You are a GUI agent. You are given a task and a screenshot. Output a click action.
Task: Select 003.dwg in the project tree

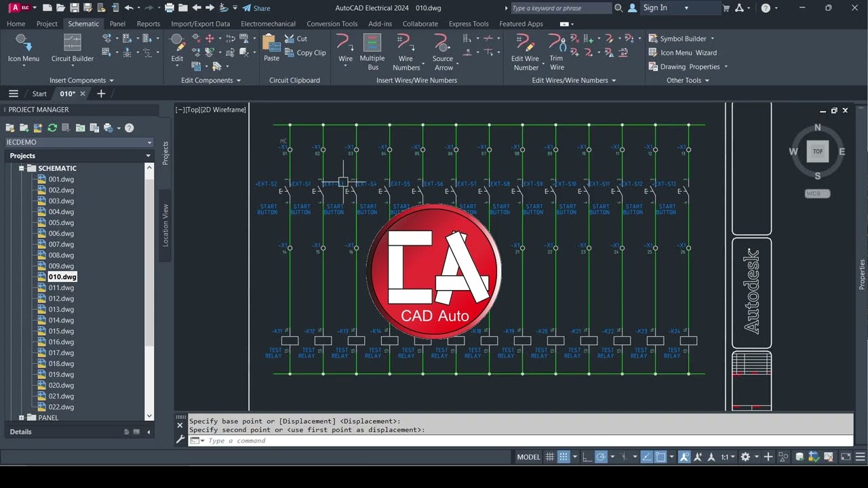pos(61,201)
